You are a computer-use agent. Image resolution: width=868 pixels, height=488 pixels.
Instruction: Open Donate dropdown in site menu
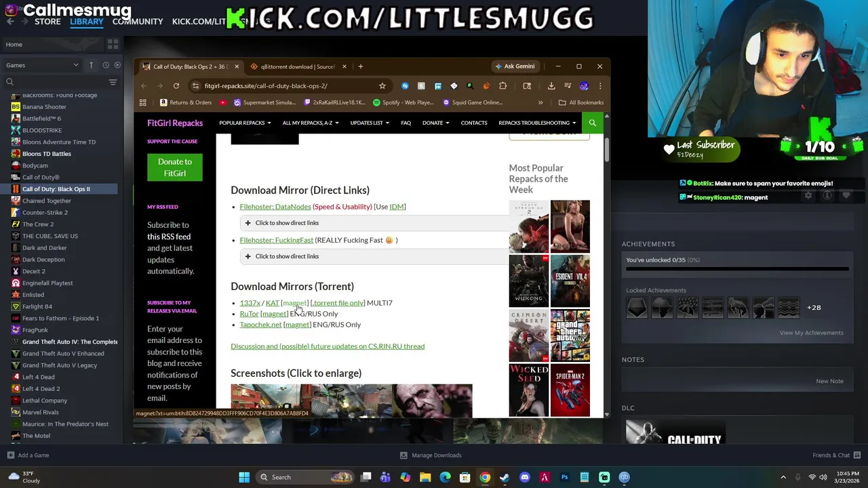435,123
